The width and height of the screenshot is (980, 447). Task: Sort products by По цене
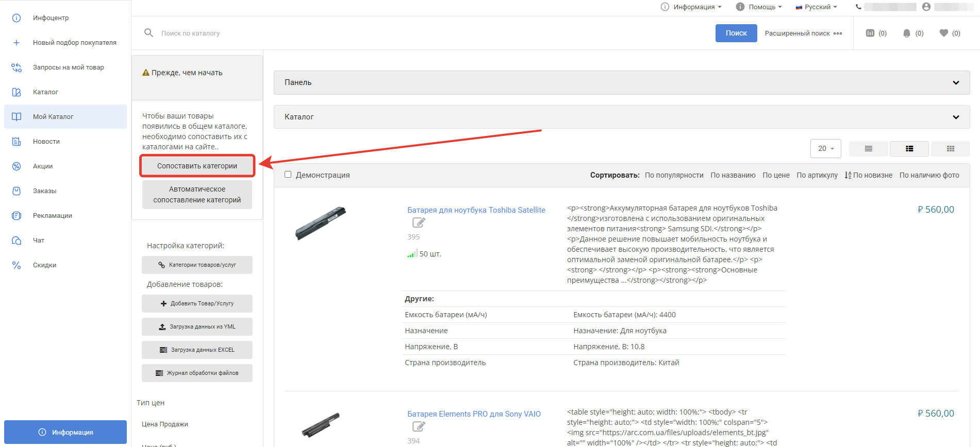tap(776, 175)
